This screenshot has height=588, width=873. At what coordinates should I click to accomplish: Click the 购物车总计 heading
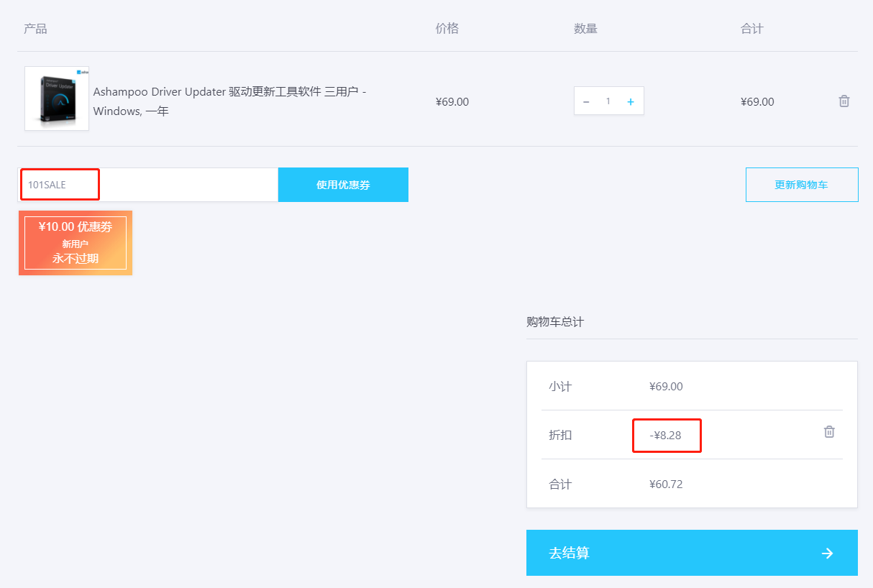(x=554, y=322)
